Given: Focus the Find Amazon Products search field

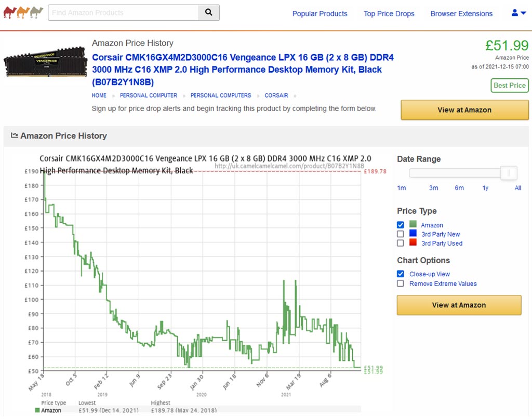Looking at the screenshot, I should pyautogui.click(x=123, y=12).
